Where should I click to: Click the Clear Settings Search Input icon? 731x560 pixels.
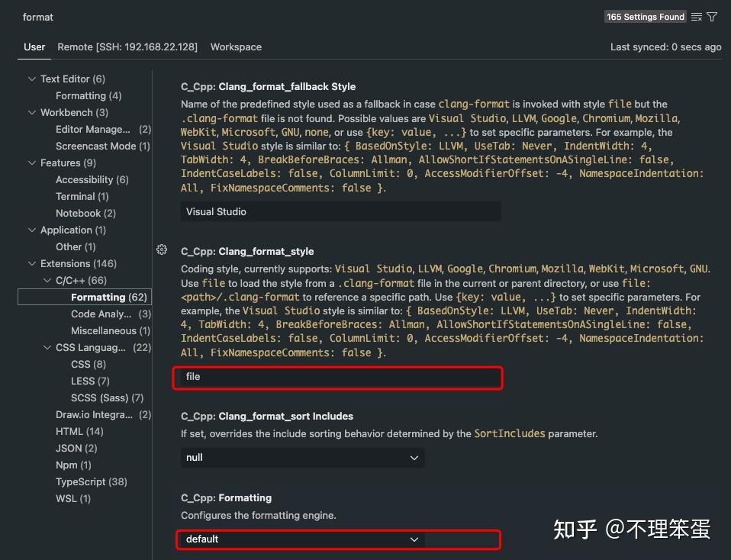[697, 18]
